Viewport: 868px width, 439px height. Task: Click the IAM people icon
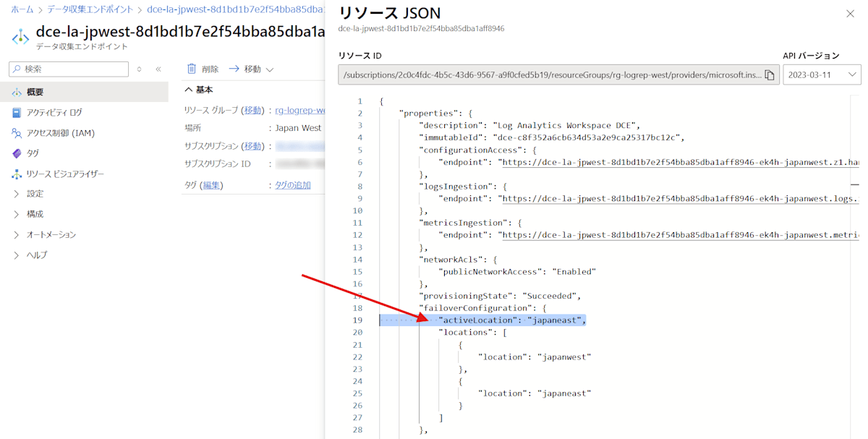[17, 133]
